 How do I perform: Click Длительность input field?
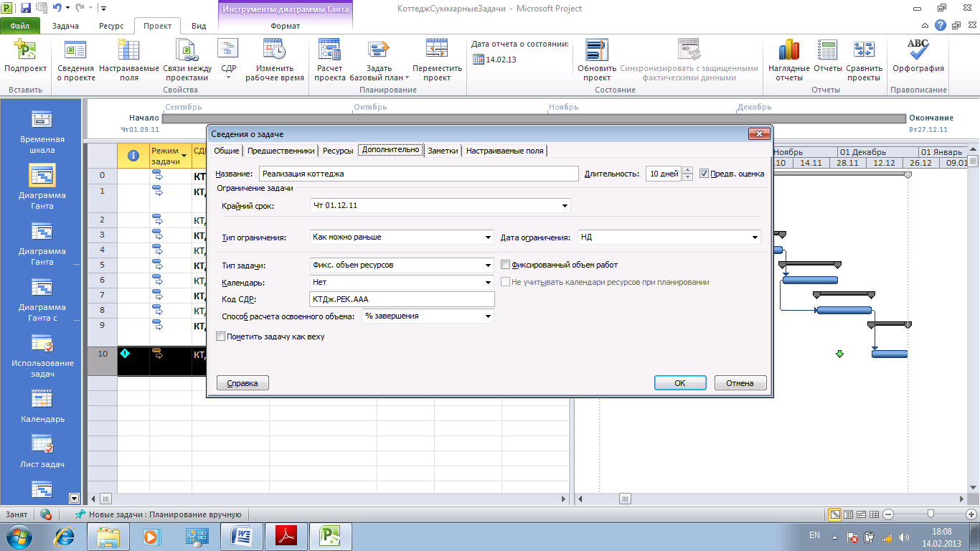(663, 174)
